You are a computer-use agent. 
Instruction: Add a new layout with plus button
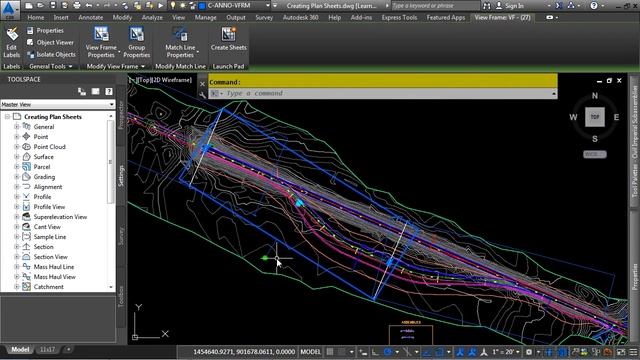click(68, 349)
